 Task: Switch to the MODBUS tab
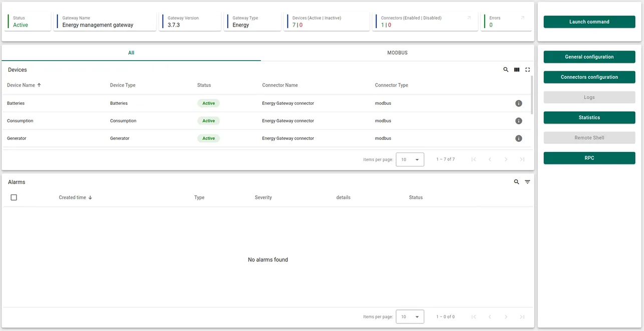[x=397, y=53]
